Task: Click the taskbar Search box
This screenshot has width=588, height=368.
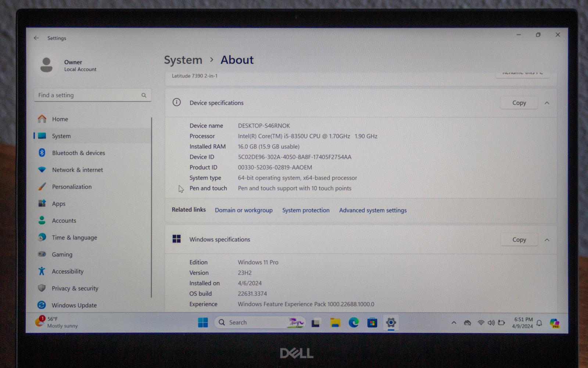Action: (x=259, y=323)
